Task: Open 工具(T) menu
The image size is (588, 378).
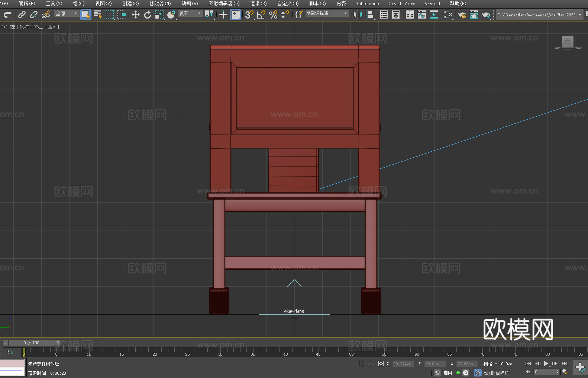Action: click(x=54, y=3)
